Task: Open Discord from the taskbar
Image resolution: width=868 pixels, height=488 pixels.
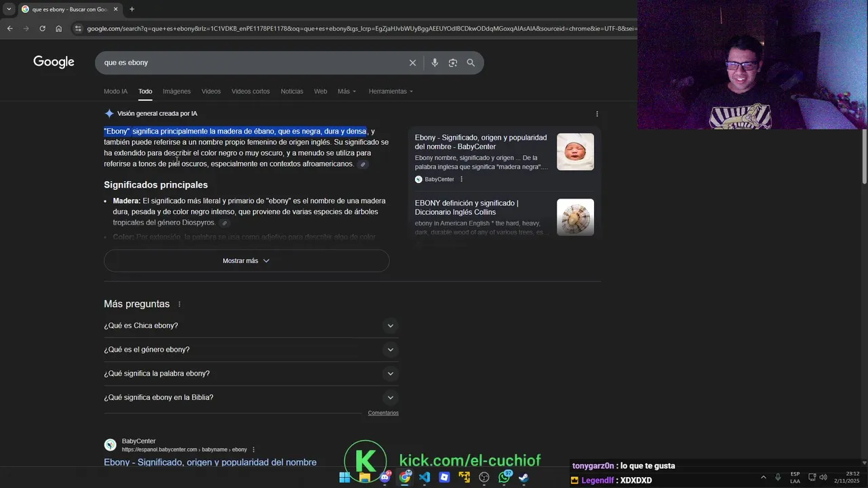Action: click(x=384, y=477)
